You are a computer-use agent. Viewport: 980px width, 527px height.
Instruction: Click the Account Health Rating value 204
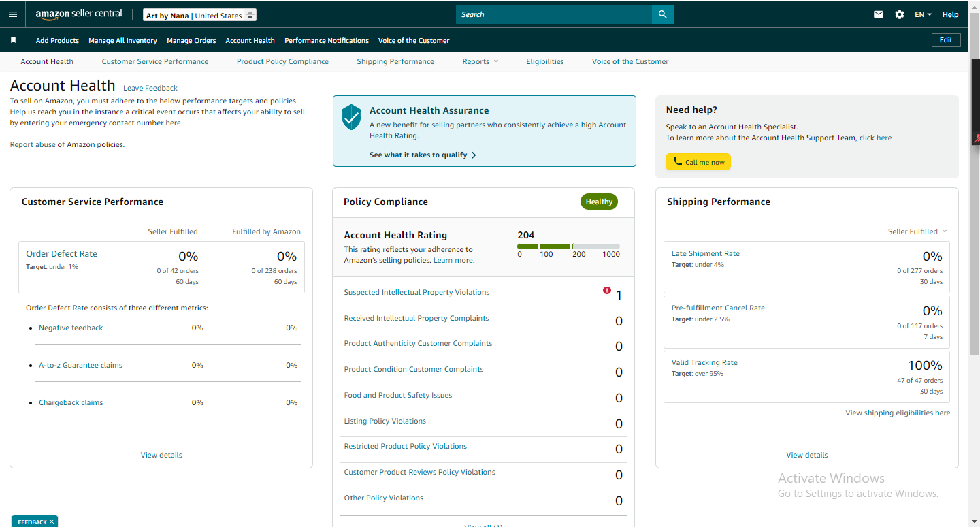tap(526, 235)
